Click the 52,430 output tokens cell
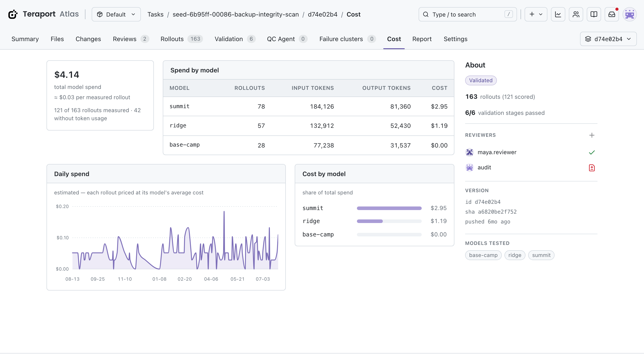Viewport: 644px width, 362px height. point(400,126)
